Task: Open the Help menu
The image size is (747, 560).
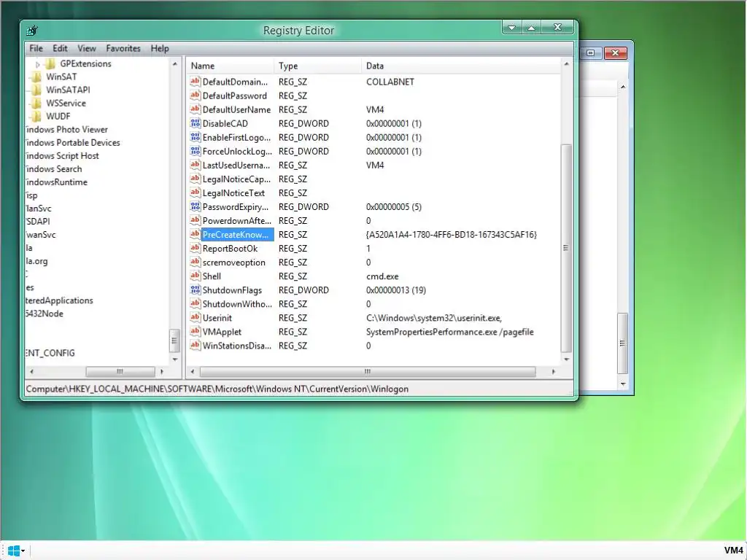Action: pos(160,48)
